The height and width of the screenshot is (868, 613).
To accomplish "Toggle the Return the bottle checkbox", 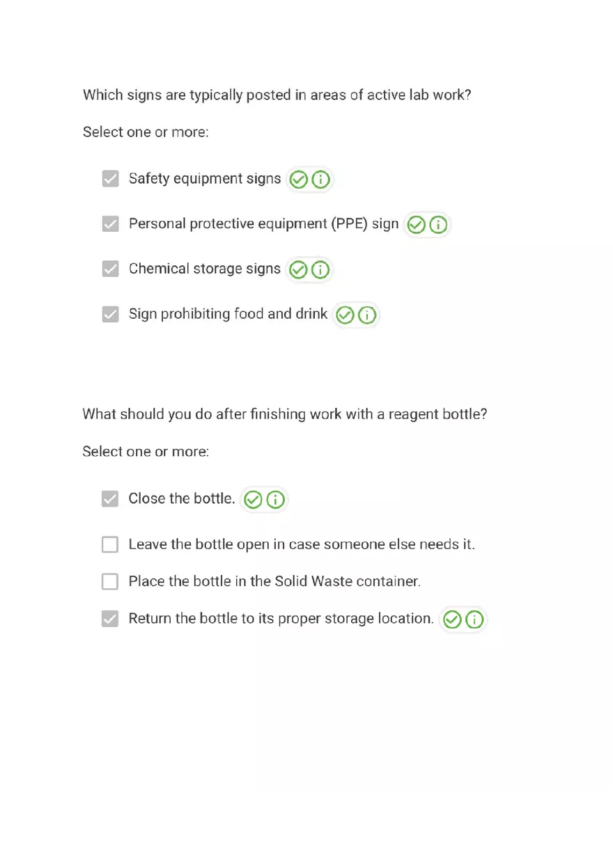I will [x=110, y=619].
